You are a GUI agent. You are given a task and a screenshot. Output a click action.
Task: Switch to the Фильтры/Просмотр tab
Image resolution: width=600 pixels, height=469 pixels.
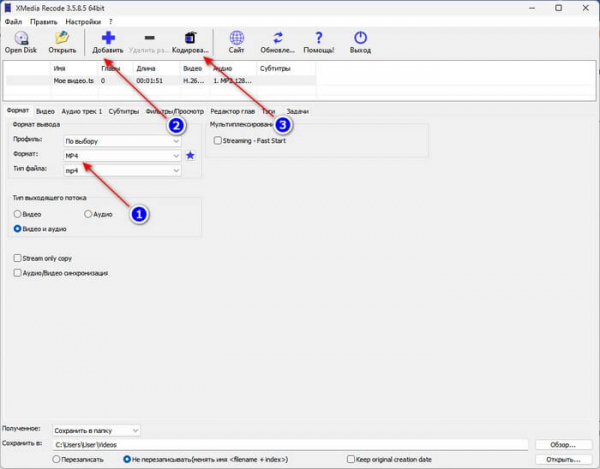(174, 111)
